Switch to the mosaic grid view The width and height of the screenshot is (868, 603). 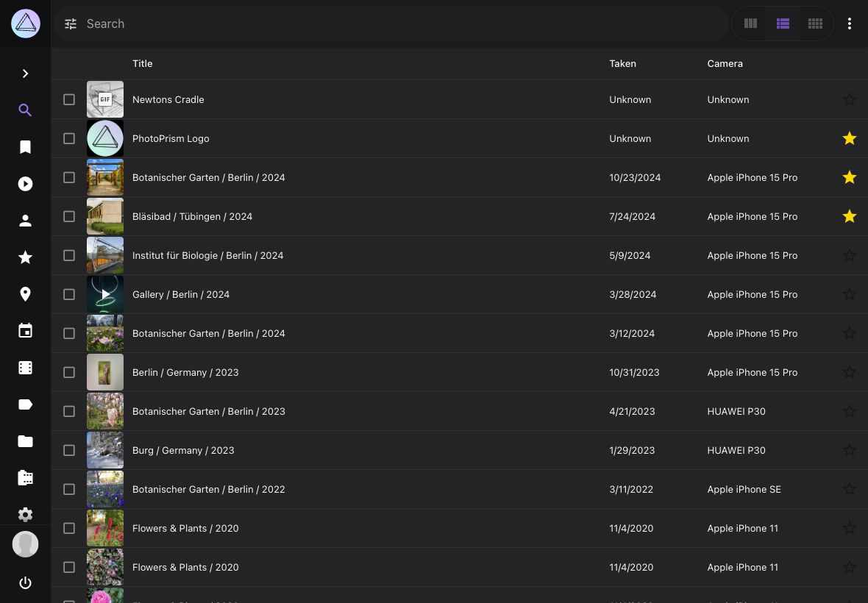pyautogui.click(x=815, y=24)
